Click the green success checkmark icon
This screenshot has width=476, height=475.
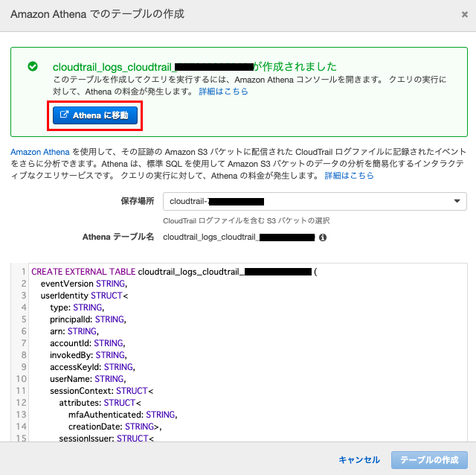coord(33,66)
